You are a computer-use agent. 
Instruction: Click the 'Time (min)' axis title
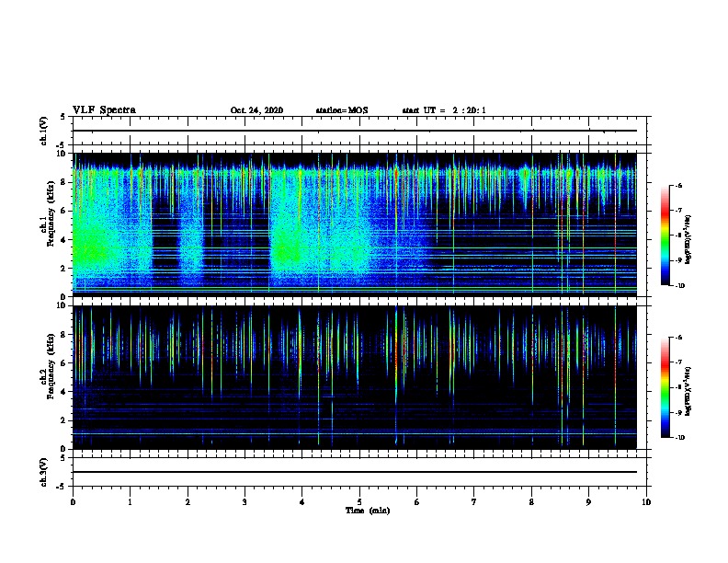click(x=368, y=511)
